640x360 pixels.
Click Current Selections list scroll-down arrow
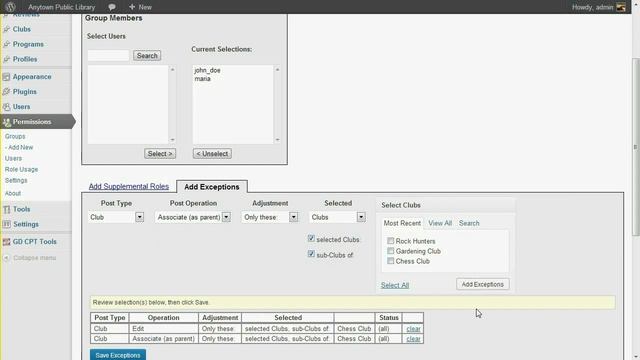[x=278, y=140]
